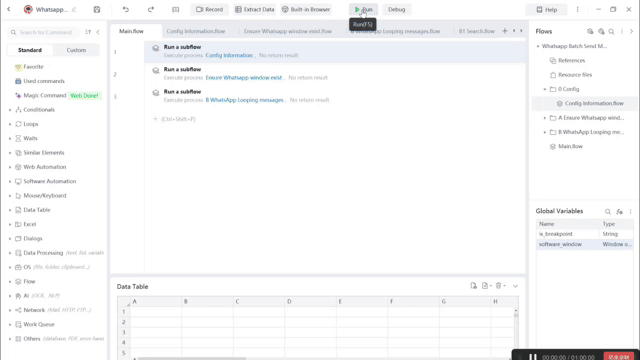Screen dimensions: 640x360
Task: Click the add global variable icon
Action: (619, 211)
